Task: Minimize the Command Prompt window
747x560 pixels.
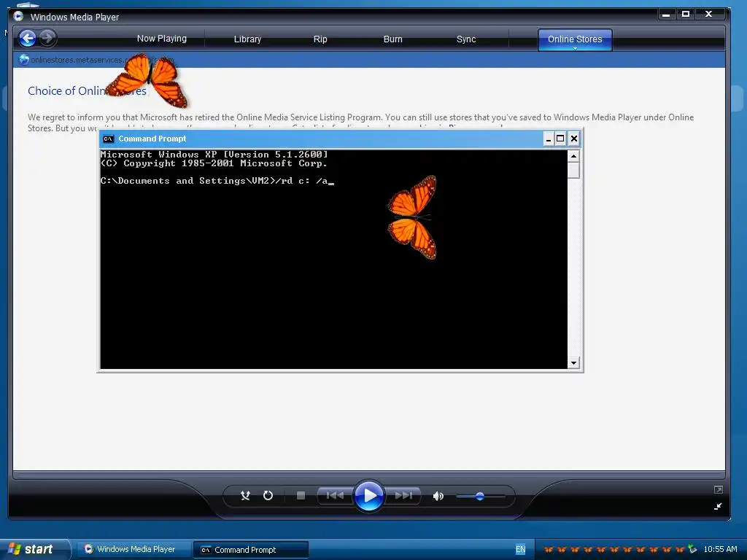Action: tap(549, 139)
